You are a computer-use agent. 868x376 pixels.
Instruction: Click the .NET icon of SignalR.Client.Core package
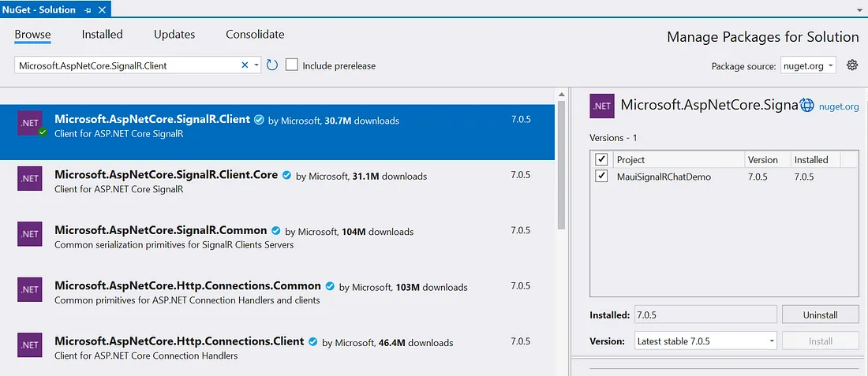click(x=29, y=179)
